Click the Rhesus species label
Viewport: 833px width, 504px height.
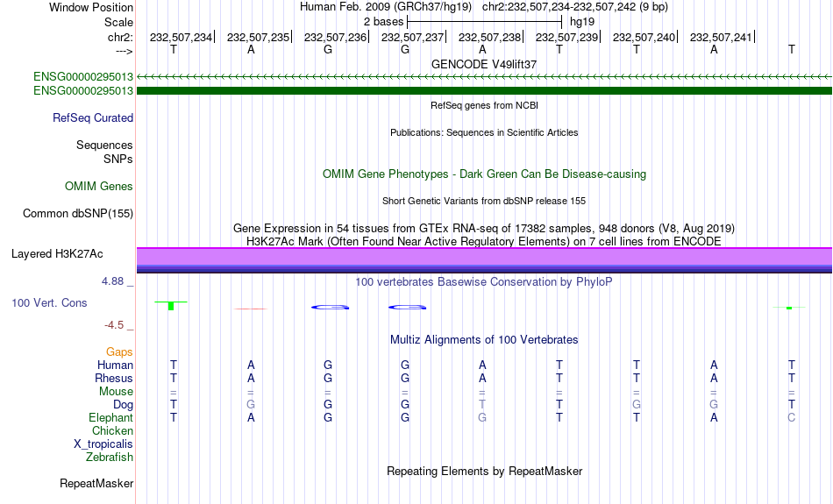(x=114, y=378)
